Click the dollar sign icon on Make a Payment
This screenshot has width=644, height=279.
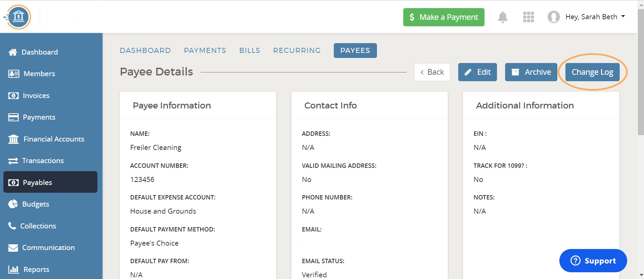pos(412,17)
